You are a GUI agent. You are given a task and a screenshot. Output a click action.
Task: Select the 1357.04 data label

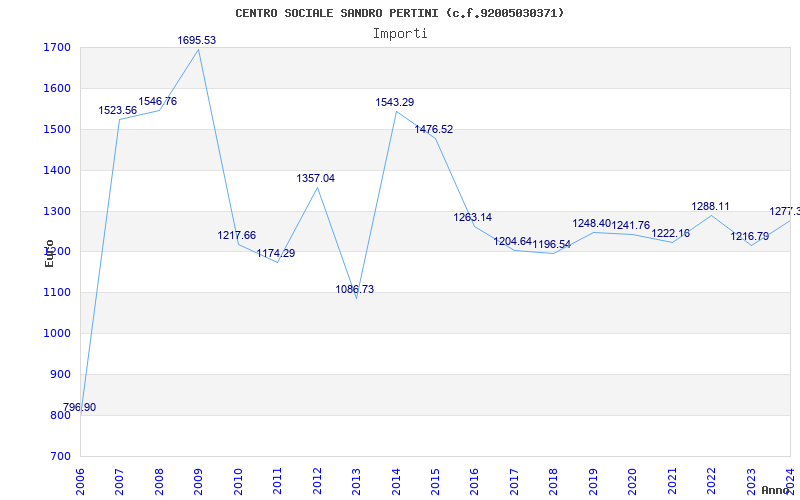[x=316, y=178]
